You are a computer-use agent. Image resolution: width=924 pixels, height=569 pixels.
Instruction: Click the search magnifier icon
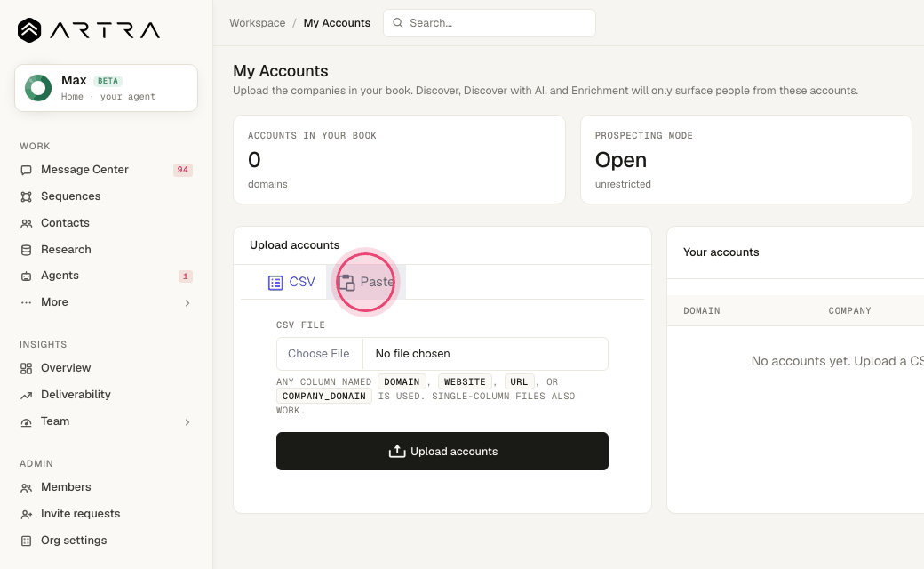pos(398,23)
